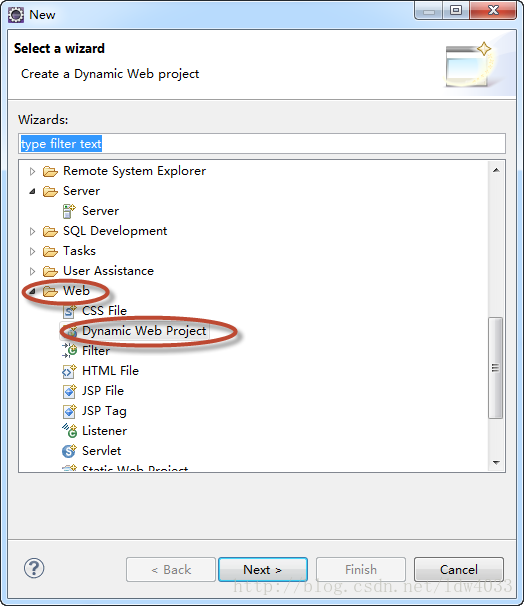The image size is (524, 606).
Task: Click the wizard list vertical scrollbar thumb
Action: (496, 368)
